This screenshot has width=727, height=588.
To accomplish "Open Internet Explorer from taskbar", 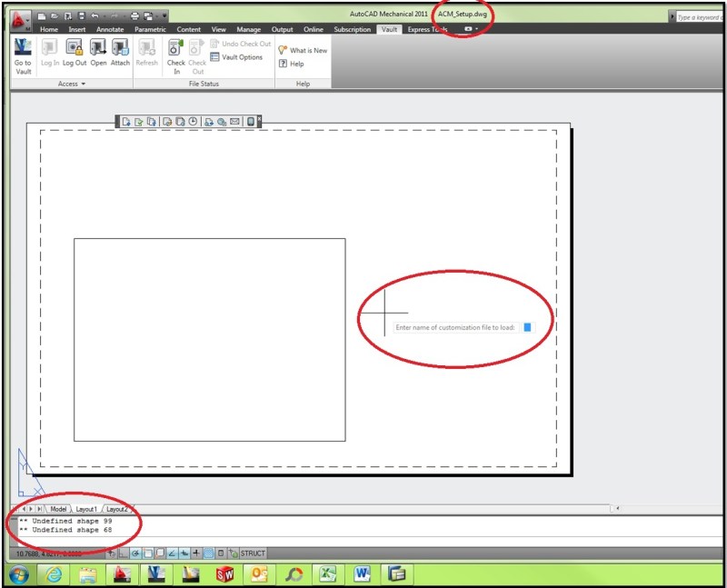I will point(54,575).
